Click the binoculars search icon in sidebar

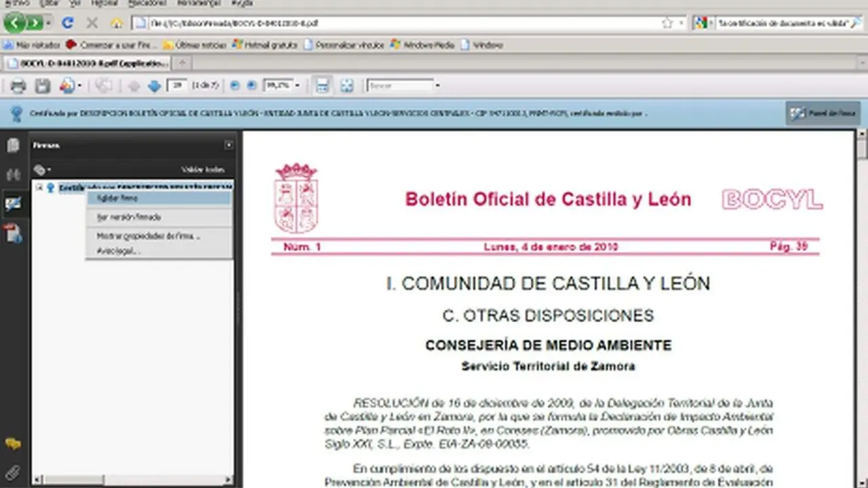pos(13,174)
